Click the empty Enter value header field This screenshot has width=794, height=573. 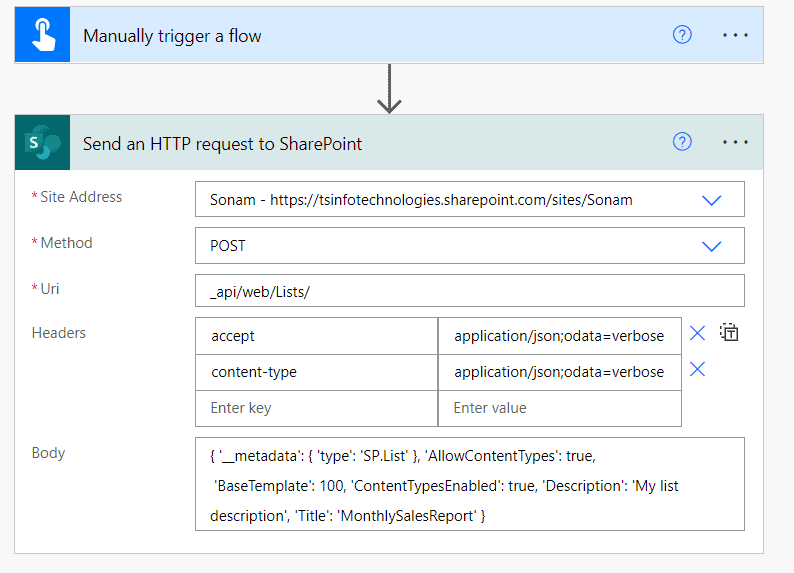pyautogui.click(x=560, y=408)
